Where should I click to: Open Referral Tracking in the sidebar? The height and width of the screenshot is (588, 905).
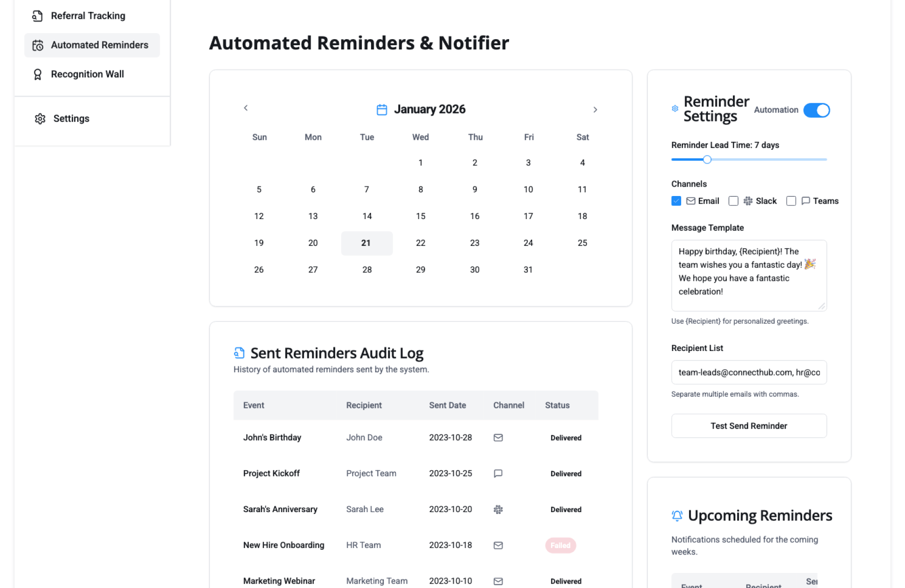[x=88, y=16]
